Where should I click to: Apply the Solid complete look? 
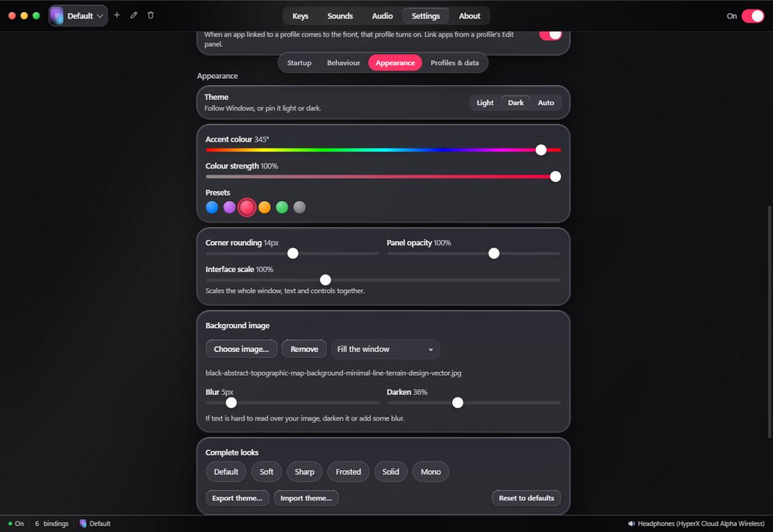tap(390, 472)
